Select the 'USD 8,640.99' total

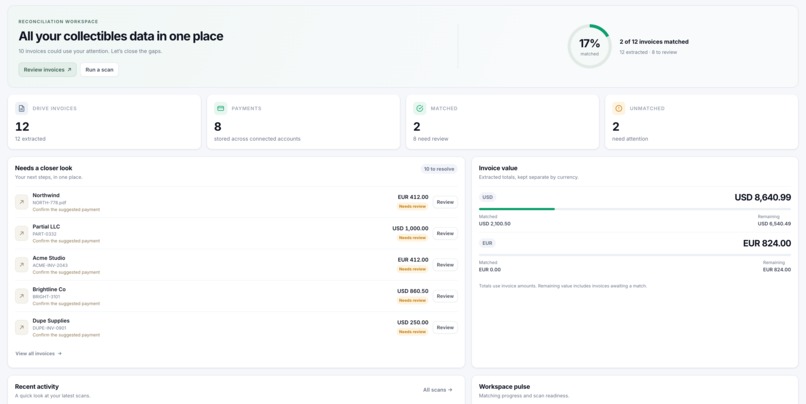[x=762, y=197]
